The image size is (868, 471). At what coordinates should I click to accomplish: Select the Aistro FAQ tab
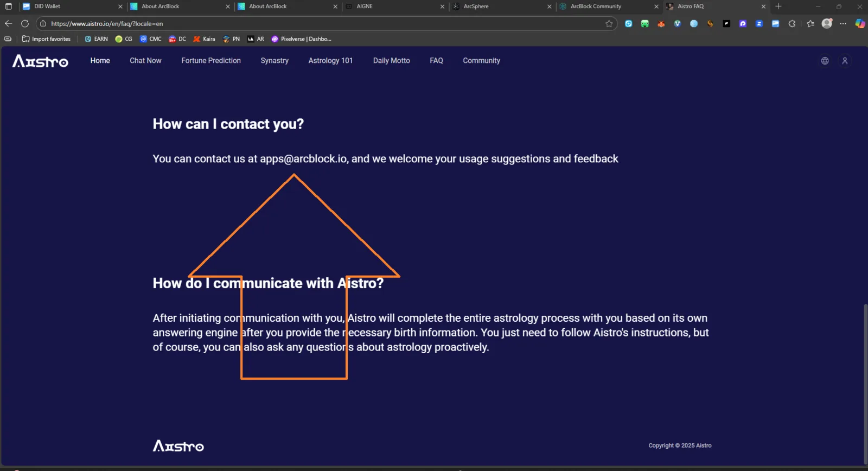(716, 7)
